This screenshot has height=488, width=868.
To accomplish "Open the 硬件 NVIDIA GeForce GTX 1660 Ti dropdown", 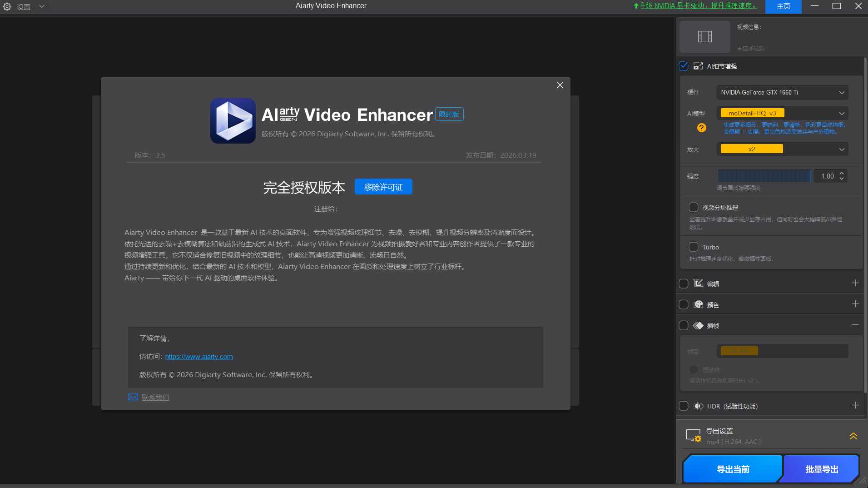I will coord(782,92).
